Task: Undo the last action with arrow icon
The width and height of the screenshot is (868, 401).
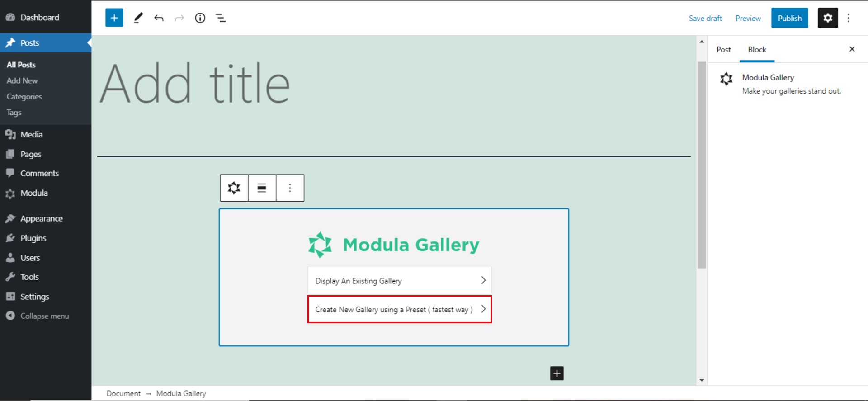Action: point(159,18)
